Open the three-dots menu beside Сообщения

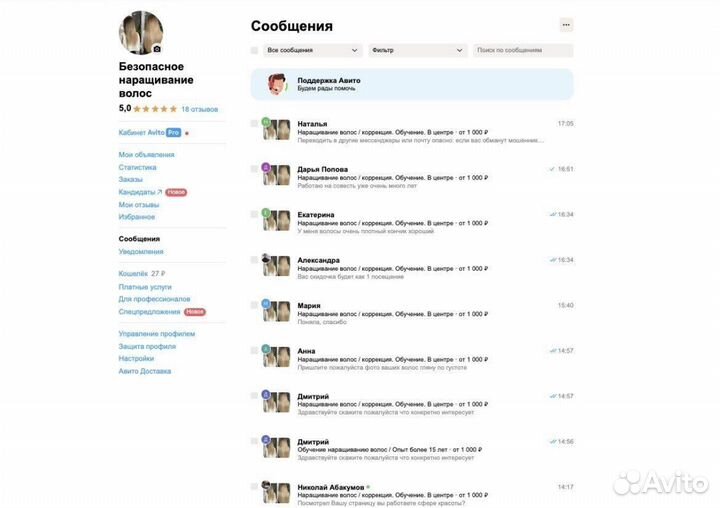point(566,25)
